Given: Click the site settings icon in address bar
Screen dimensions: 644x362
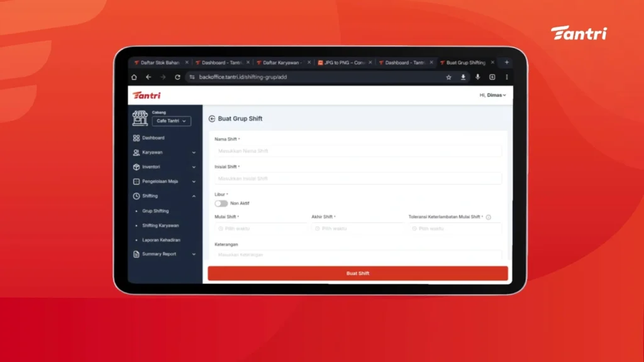Looking at the screenshot, I should pos(192,77).
